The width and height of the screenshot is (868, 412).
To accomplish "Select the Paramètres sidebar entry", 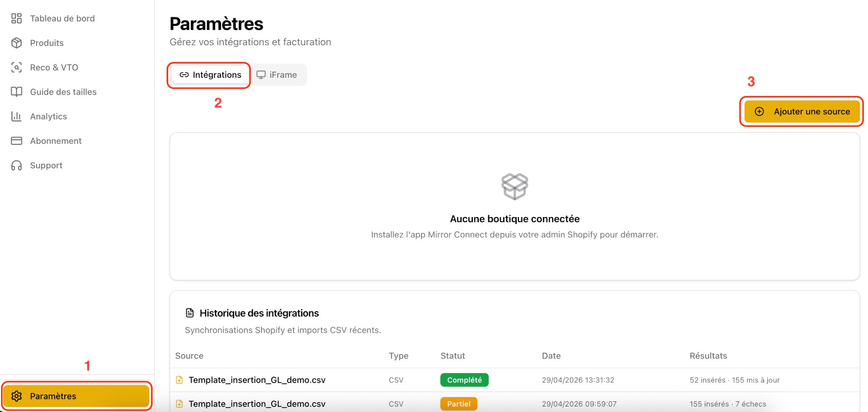I will click(77, 396).
